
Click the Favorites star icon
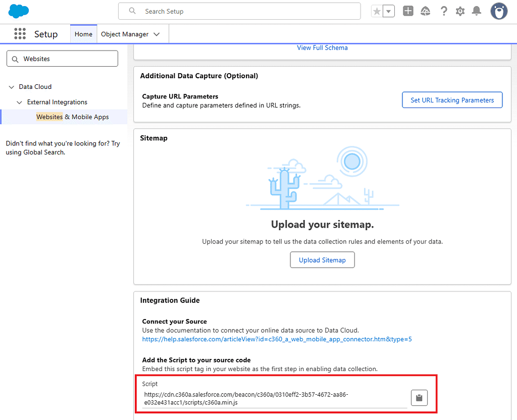(377, 12)
